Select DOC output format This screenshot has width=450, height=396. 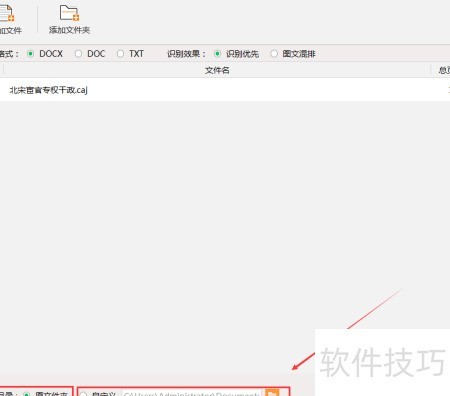(x=78, y=54)
